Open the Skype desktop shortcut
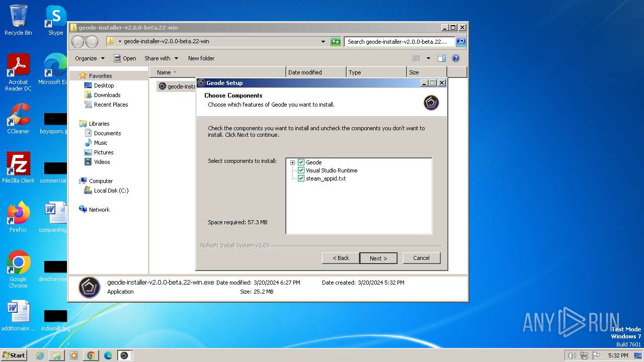Image resolution: width=644 pixels, height=362 pixels. (x=55, y=20)
